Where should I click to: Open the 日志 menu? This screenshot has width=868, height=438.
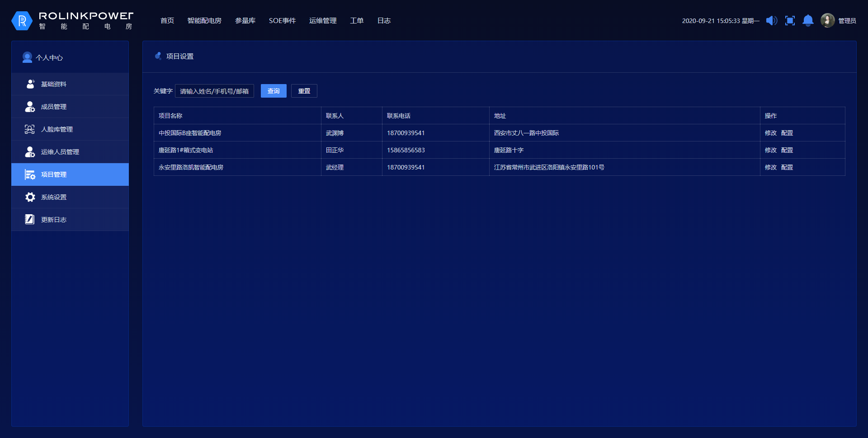pyautogui.click(x=384, y=21)
